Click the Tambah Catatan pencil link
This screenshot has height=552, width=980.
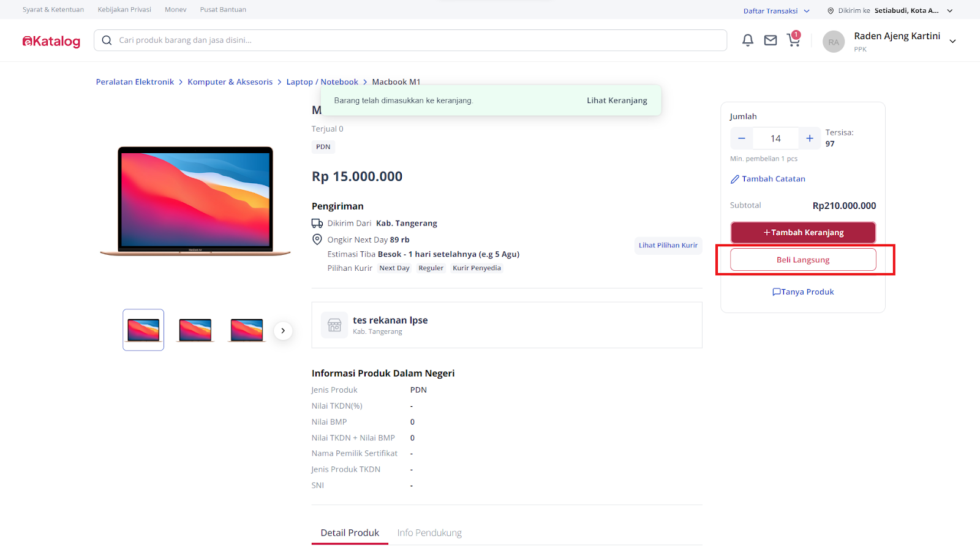pos(767,179)
